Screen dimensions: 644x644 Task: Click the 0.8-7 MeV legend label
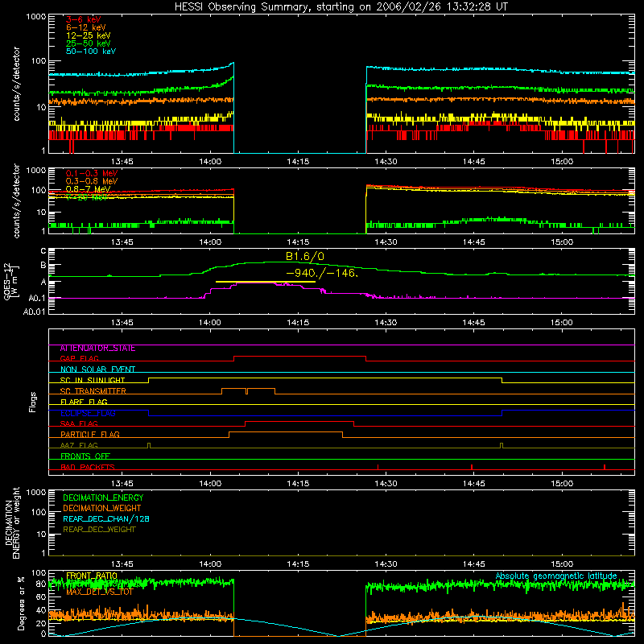point(89,189)
